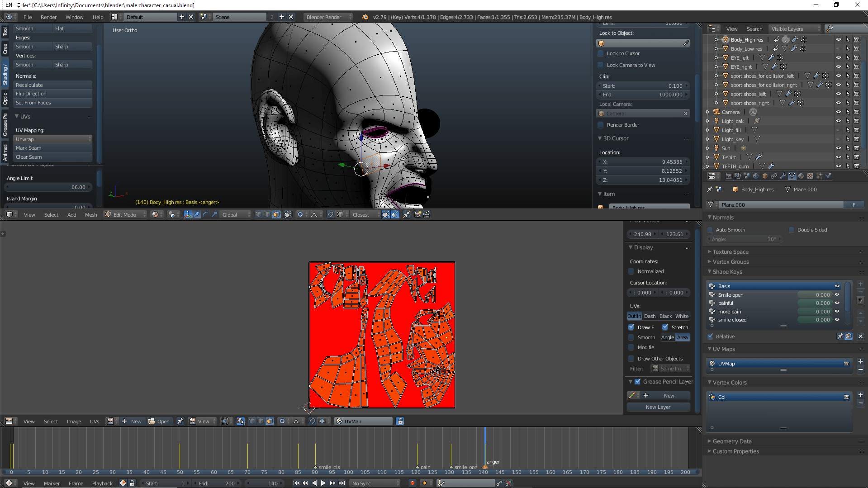Open the Texture properties tab (checker icon)
This screenshot has height=488, width=868.
tap(810, 176)
